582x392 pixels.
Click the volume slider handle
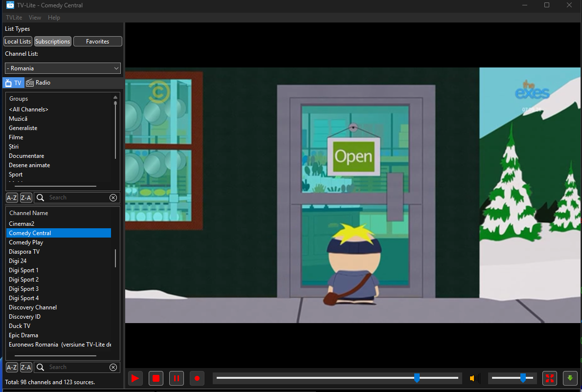523,378
